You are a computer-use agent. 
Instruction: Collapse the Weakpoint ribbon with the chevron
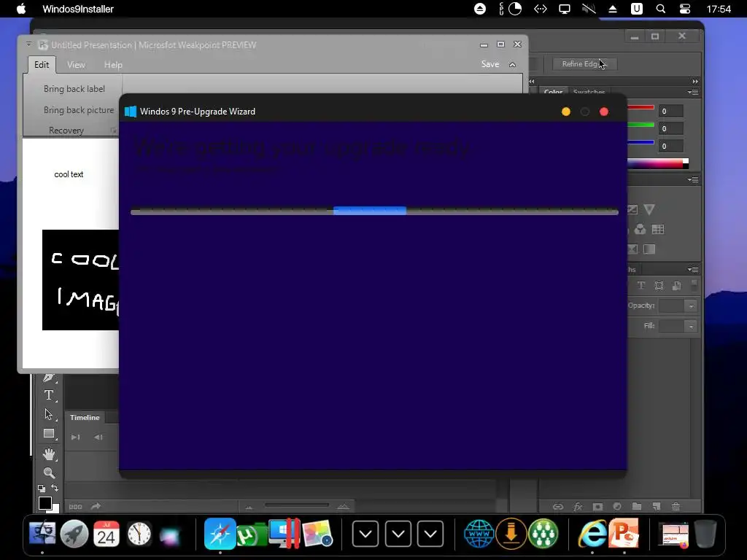pos(513,64)
